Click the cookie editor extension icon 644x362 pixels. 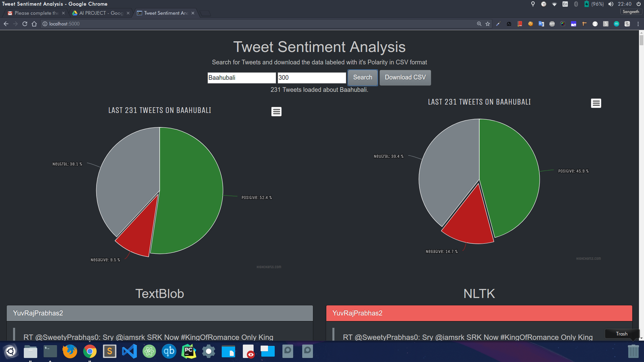(531, 24)
